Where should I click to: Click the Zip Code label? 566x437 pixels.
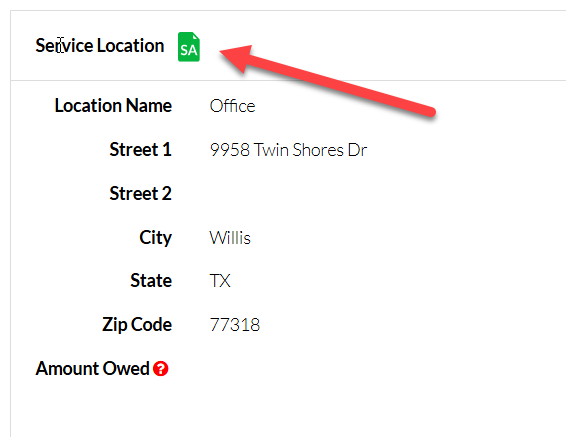click(x=137, y=325)
